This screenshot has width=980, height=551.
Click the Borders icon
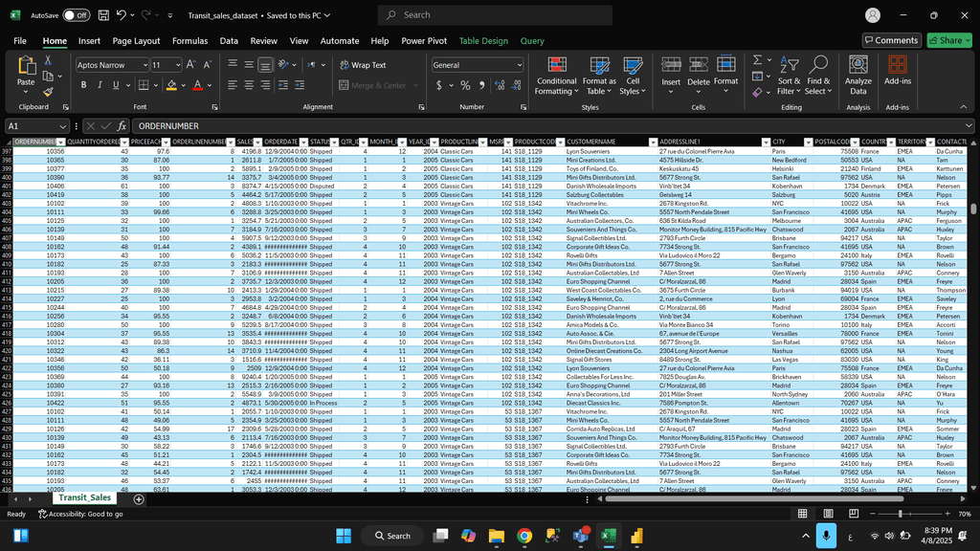click(144, 85)
